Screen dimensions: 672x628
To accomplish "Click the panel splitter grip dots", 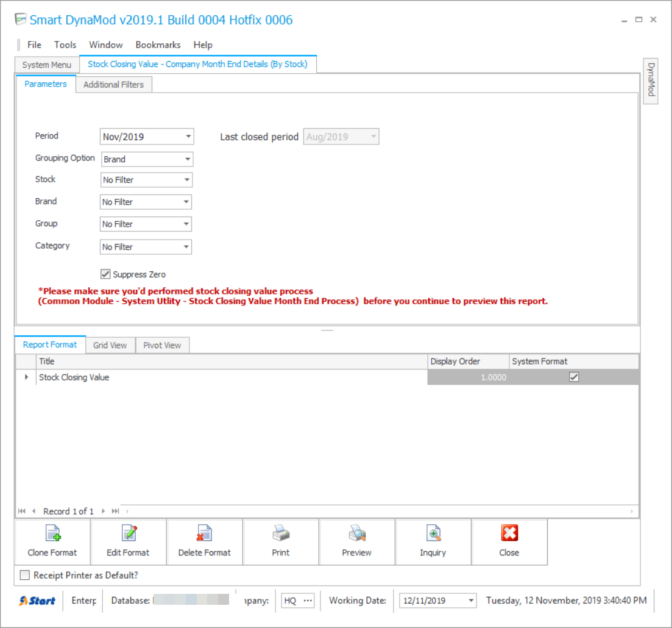I will coord(327,330).
